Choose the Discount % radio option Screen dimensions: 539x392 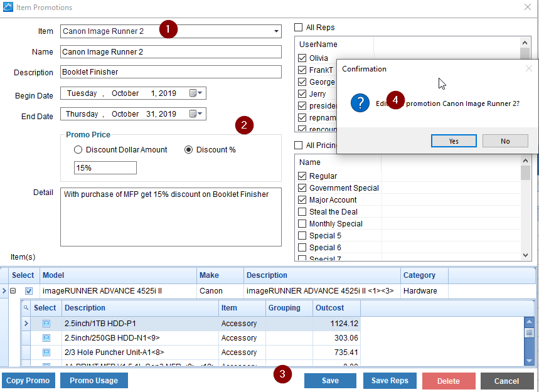tap(188, 150)
